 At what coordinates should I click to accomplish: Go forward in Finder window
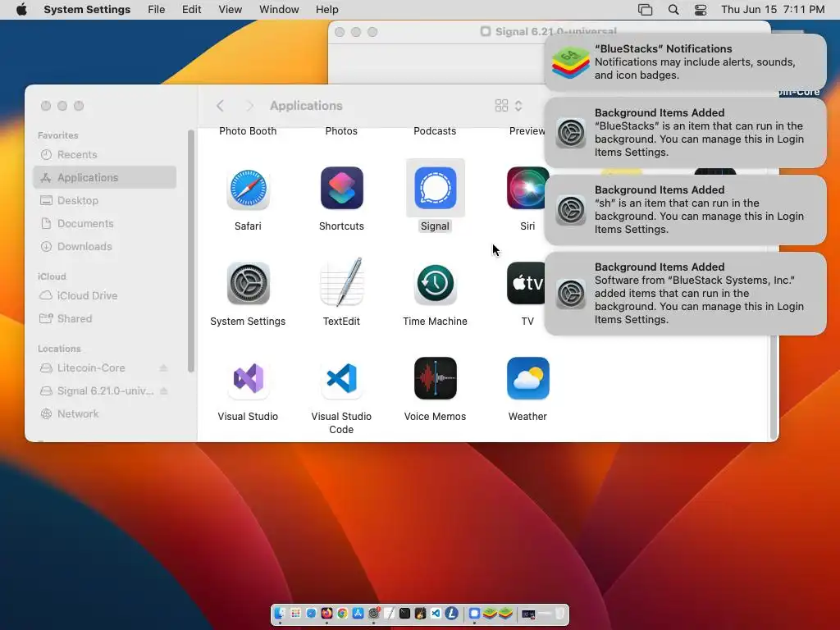click(249, 106)
